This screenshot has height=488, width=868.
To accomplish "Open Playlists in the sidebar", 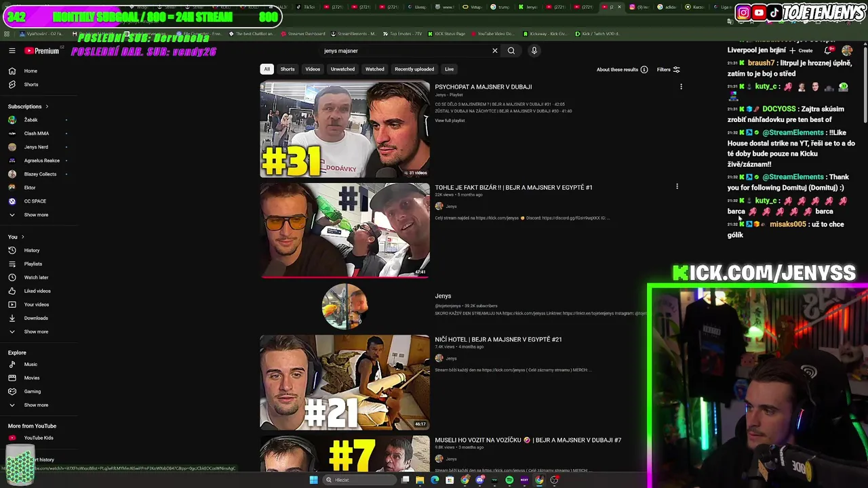I will pyautogui.click(x=33, y=264).
